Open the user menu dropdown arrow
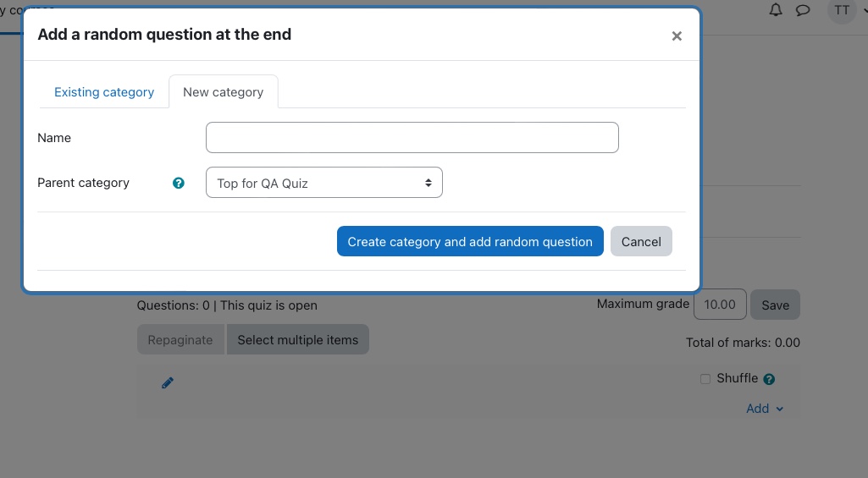Image resolution: width=868 pixels, height=478 pixels. tap(865, 10)
